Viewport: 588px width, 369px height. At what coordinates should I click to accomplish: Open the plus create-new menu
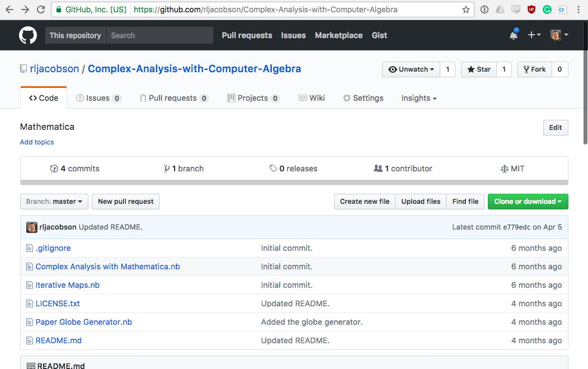534,35
